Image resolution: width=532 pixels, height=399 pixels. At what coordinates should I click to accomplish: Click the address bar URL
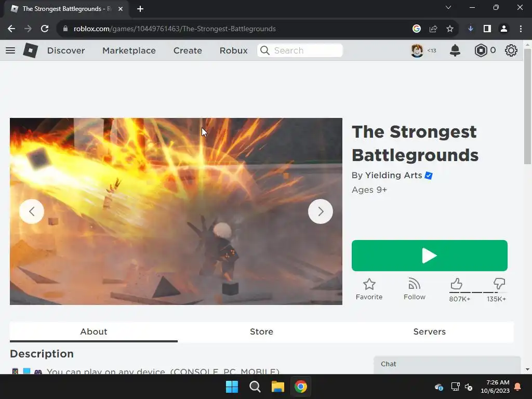(x=175, y=29)
